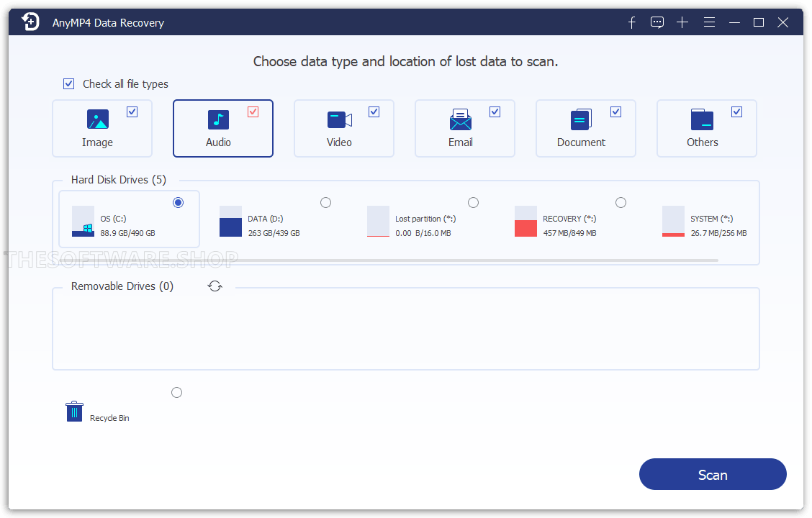Click the Audio label text
812x518 pixels.
point(218,142)
